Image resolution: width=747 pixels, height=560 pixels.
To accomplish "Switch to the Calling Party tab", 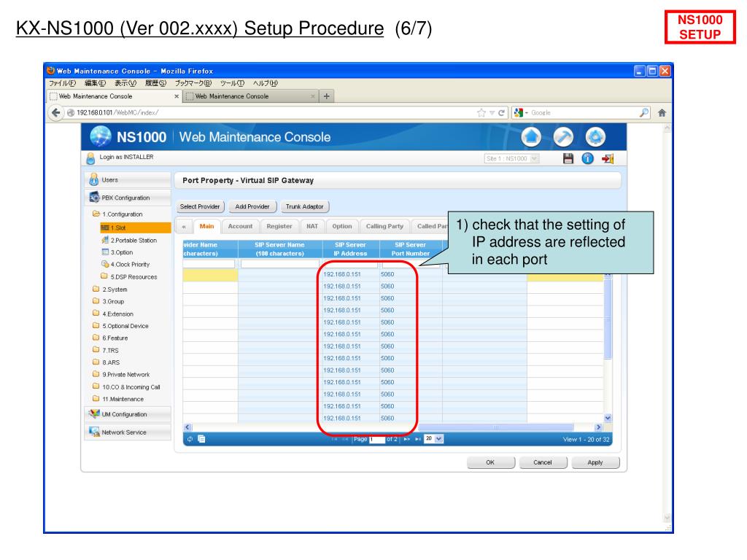I will (x=384, y=226).
